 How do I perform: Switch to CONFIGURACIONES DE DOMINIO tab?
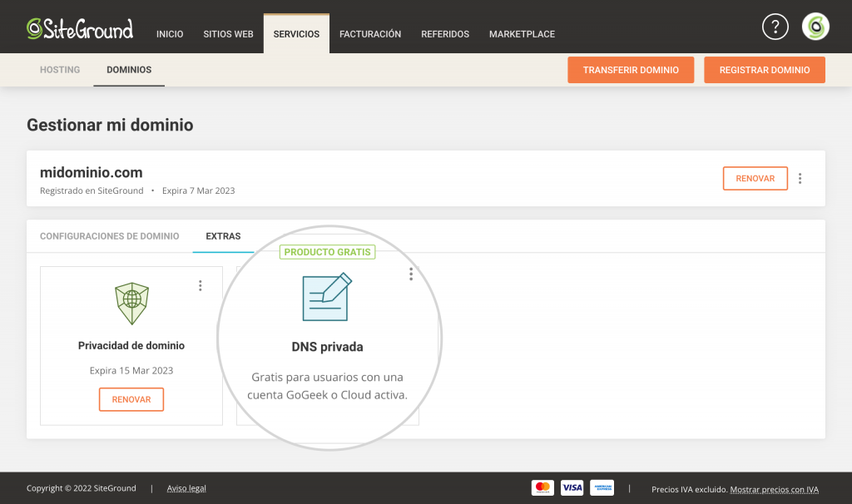pyautogui.click(x=109, y=236)
